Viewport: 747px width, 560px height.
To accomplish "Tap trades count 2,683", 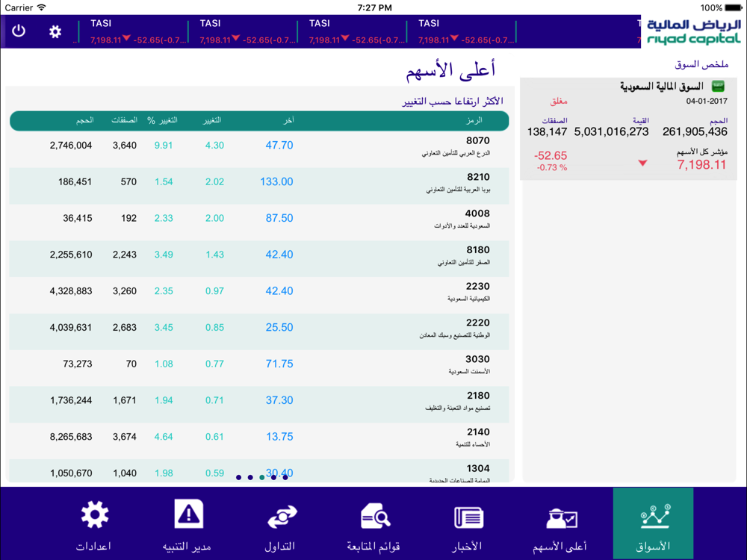I will tap(125, 328).
